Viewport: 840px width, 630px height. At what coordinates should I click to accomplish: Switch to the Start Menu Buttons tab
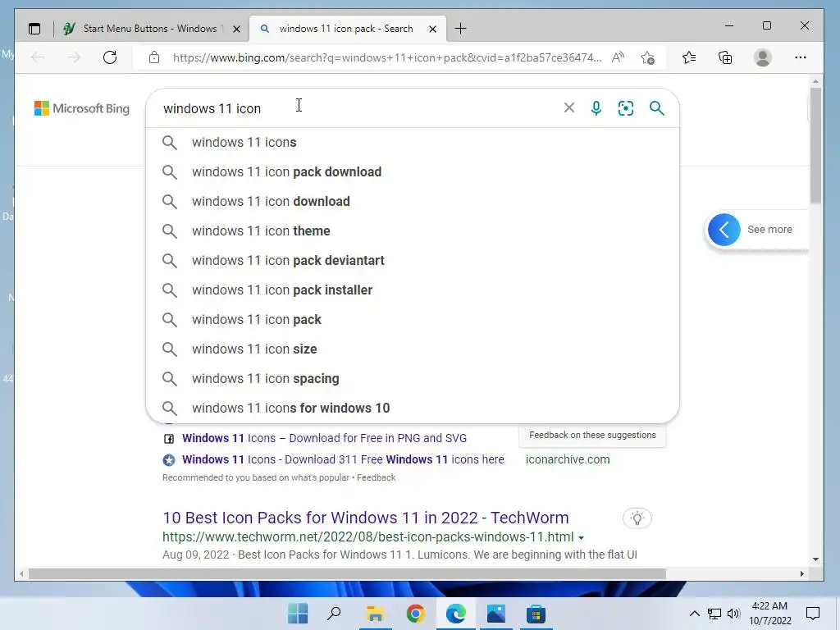coord(152,29)
